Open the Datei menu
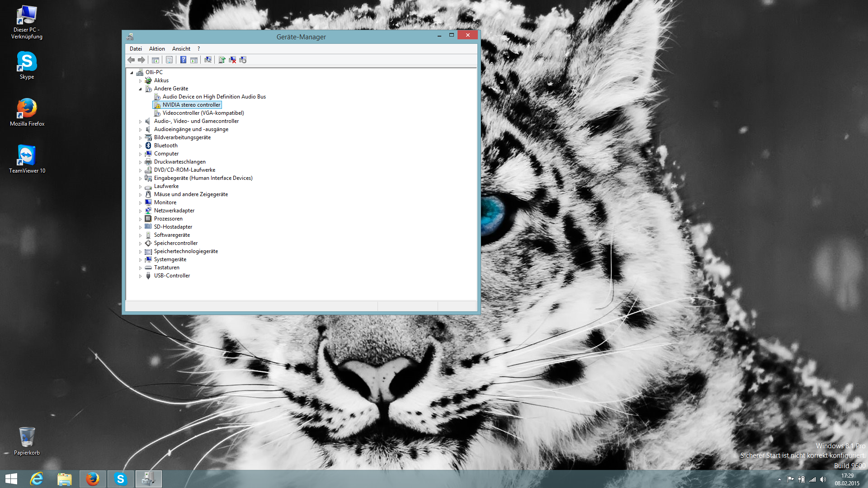 (x=136, y=49)
